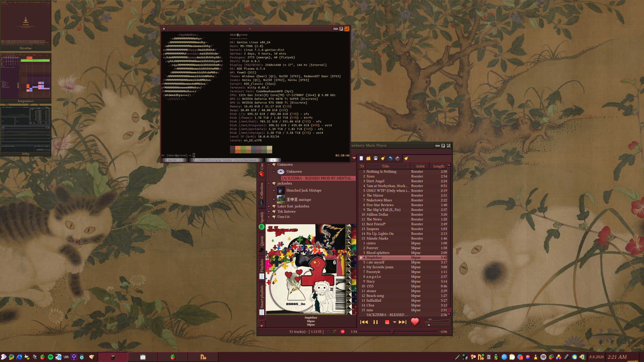Viewport: 644px width, 362px height.
Task: Toggle repeat mode in the status bar
Action: (329, 332)
